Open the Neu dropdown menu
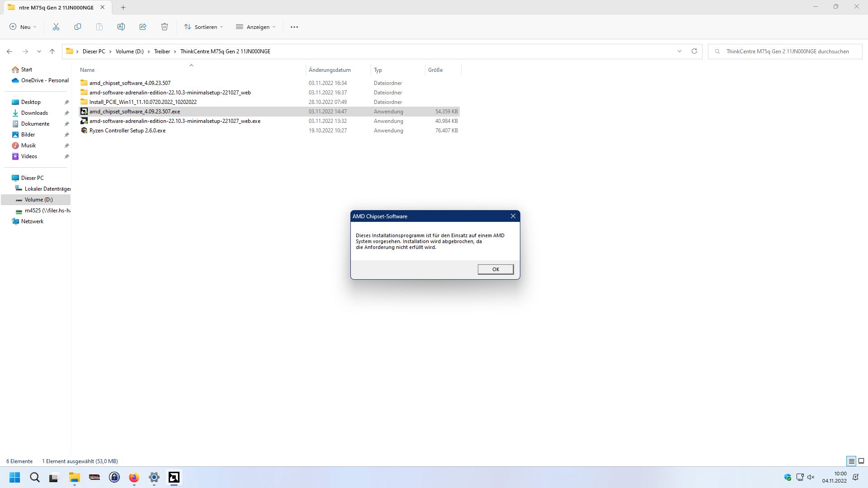Screen dimensions: 868x488 [x=23, y=27]
